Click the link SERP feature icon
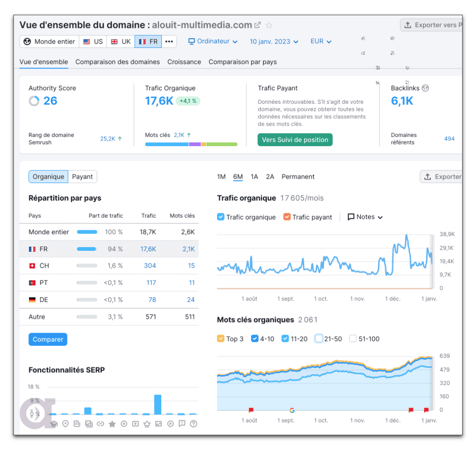Screen dimensions: 476x450 tap(100, 423)
